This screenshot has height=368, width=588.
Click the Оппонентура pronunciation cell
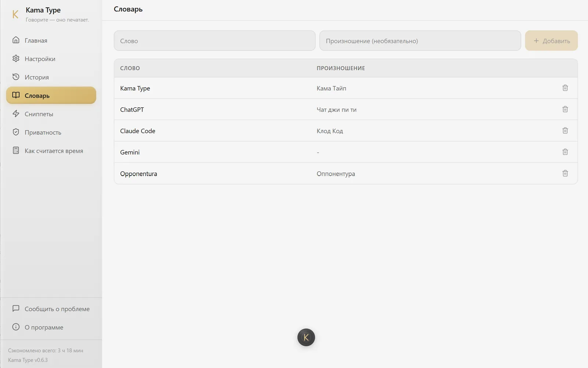pos(336,174)
